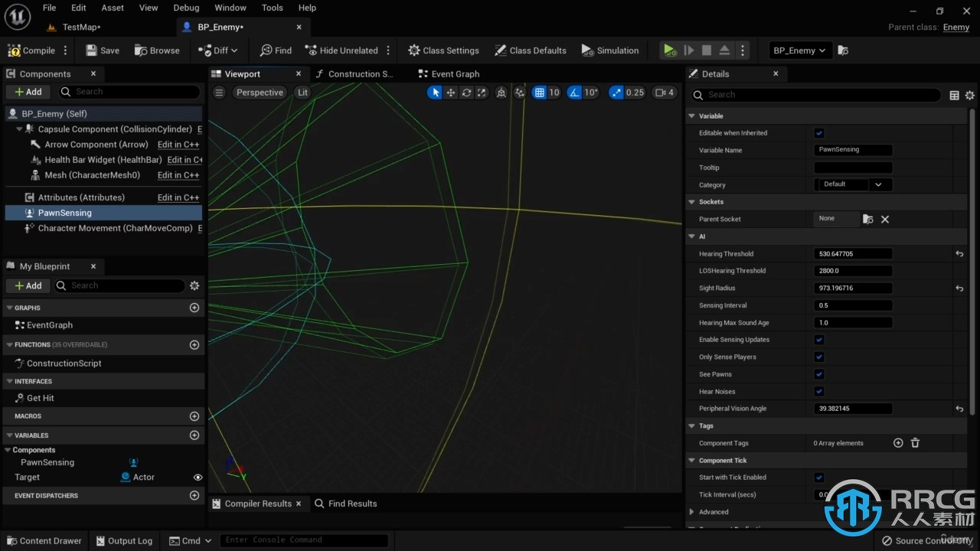Screen dimensions: 980x551
Task: Browse to asset in Content Browser
Action: click(x=157, y=51)
